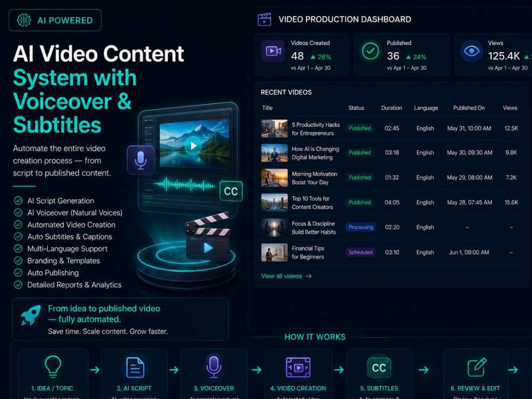Click the HOW IT WORKS heading
This screenshot has width=532, height=399.
(x=315, y=337)
